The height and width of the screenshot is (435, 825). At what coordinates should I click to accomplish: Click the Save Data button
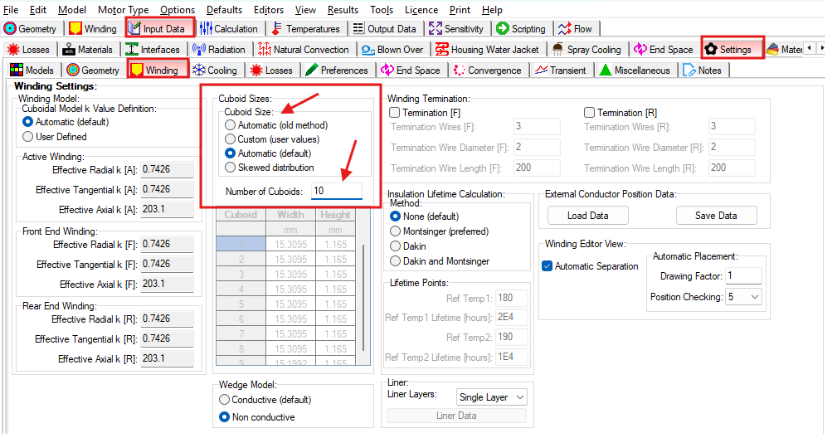715,215
